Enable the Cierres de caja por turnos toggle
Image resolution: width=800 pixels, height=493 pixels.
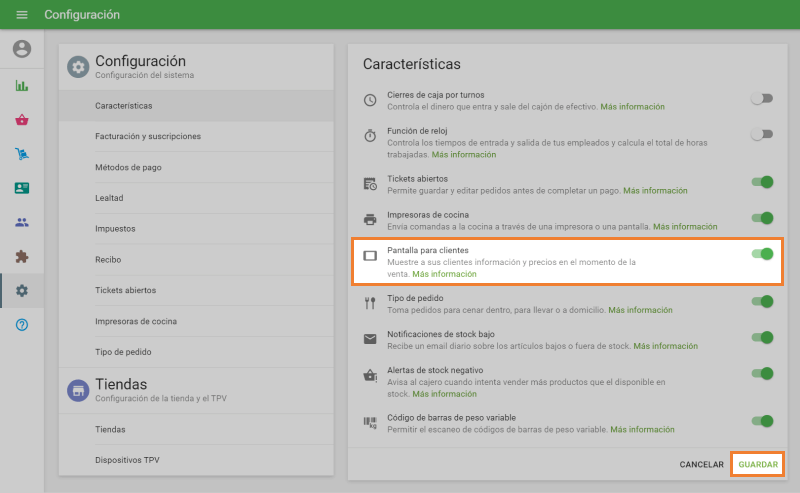(762, 99)
